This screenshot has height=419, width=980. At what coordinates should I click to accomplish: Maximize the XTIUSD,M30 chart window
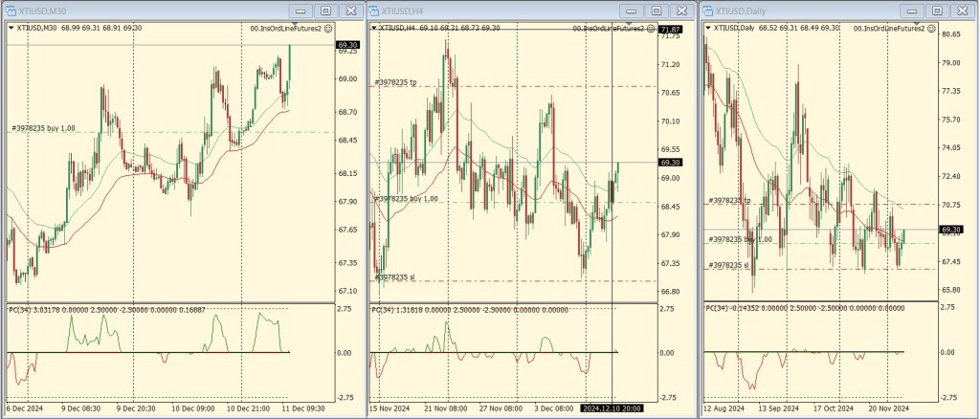pos(325,10)
